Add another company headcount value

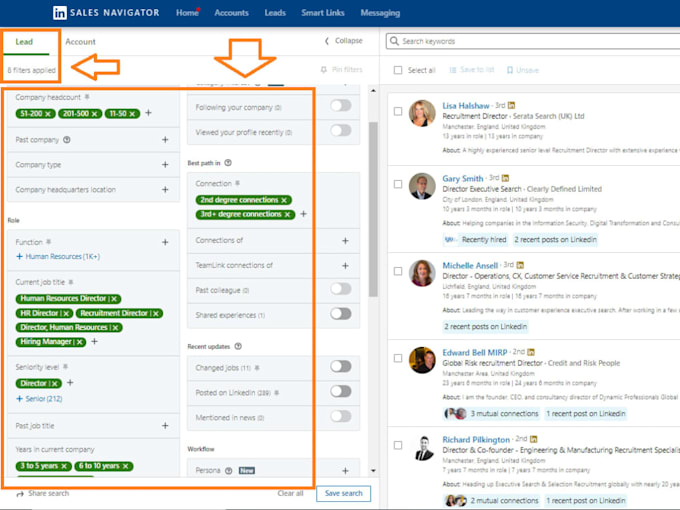(149, 113)
